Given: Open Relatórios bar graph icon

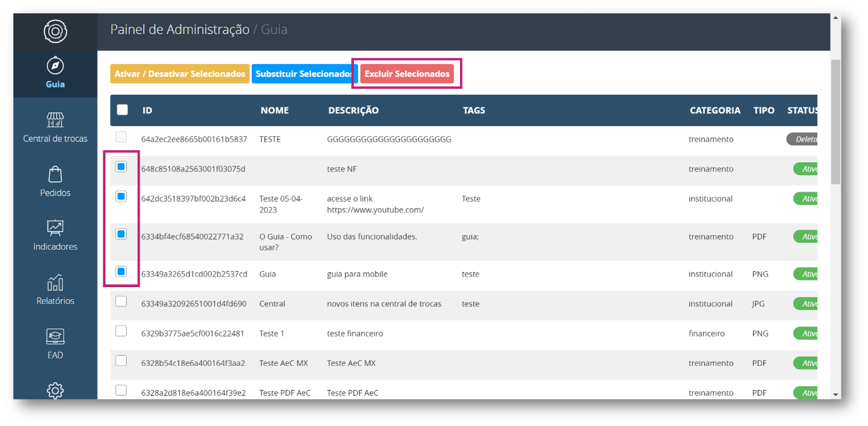Looking at the screenshot, I should click(55, 282).
